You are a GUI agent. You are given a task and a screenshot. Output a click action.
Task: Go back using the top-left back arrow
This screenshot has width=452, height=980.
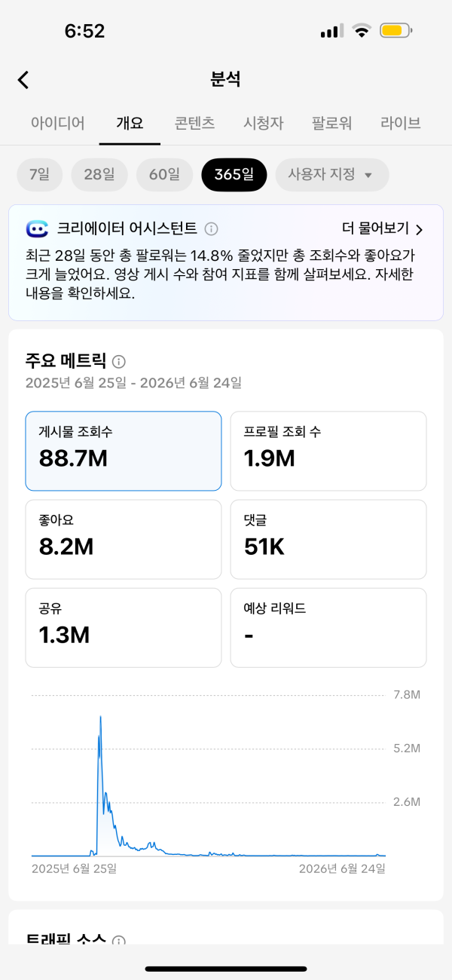(23, 80)
